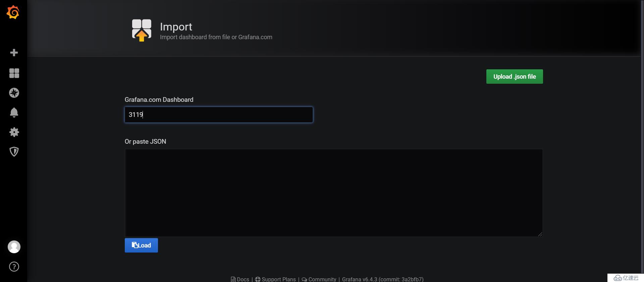Click the Import dashboard page icon

142,30
